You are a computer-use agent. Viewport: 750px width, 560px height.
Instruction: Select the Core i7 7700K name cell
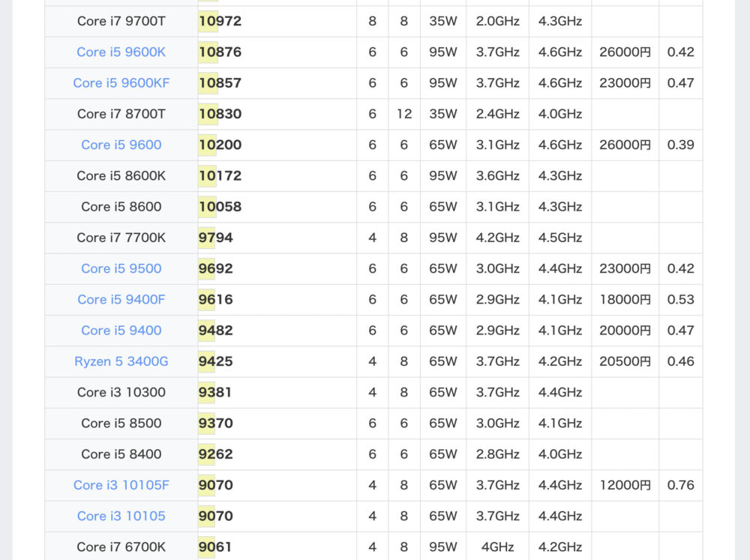(121, 238)
